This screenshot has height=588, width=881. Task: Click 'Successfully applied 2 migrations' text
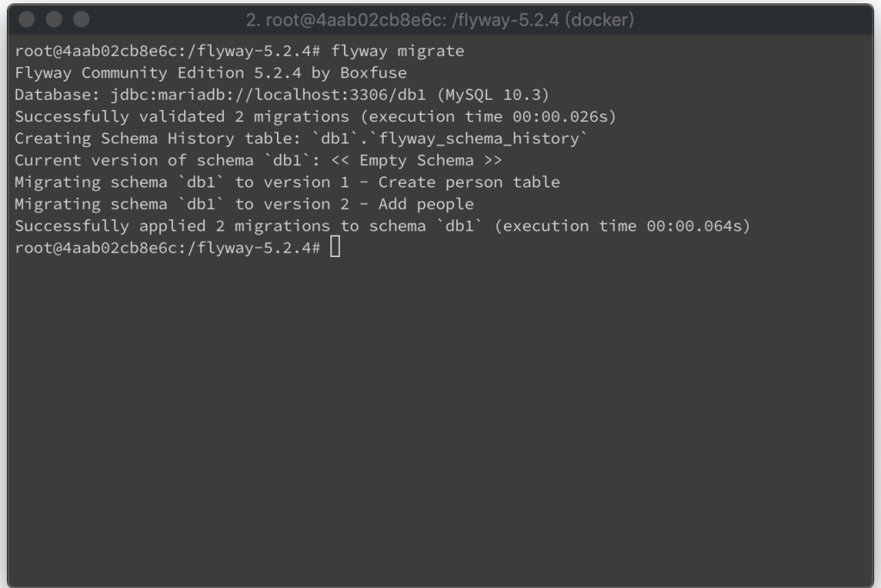click(x=172, y=226)
